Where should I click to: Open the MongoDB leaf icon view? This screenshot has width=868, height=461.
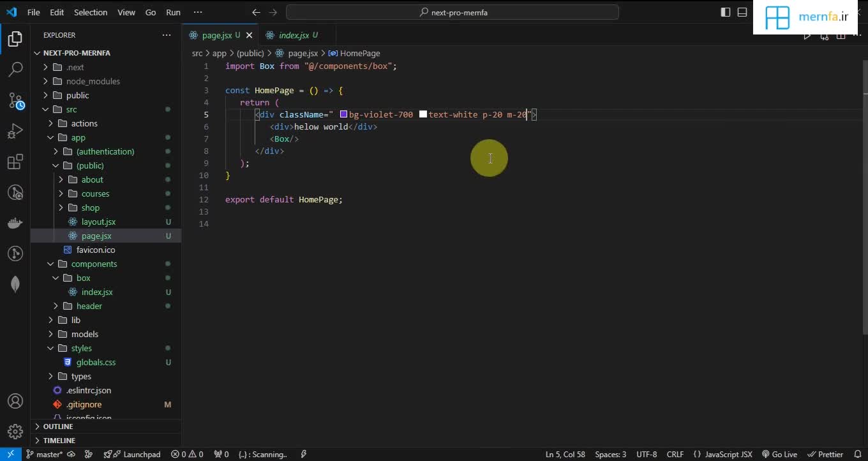point(15,284)
